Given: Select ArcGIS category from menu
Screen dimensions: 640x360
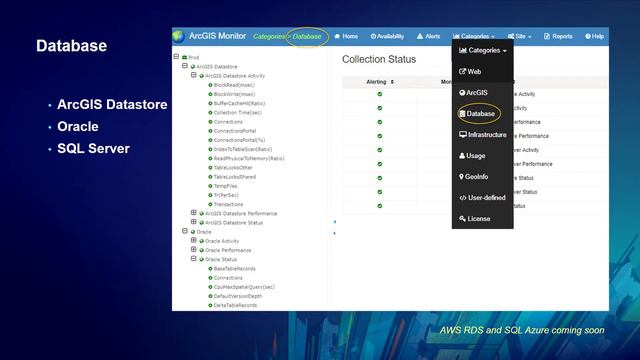Looking at the screenshot, I should [473, 93].
